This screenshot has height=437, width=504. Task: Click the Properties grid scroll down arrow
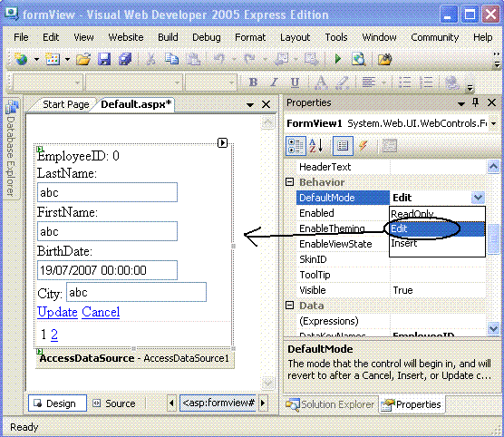(493, 328)
